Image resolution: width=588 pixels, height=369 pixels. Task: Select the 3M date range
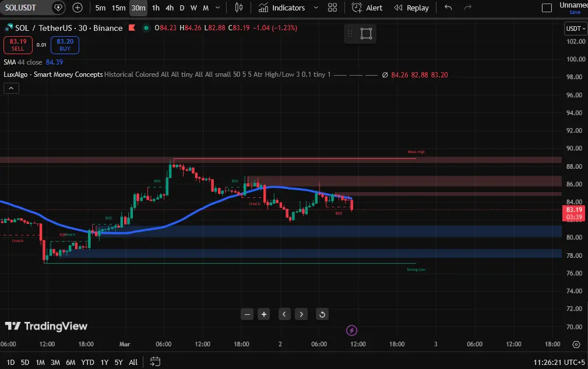click(55, 362)
